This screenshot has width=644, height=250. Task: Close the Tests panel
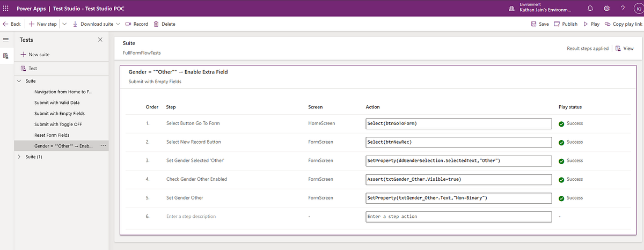coord(100,40)
